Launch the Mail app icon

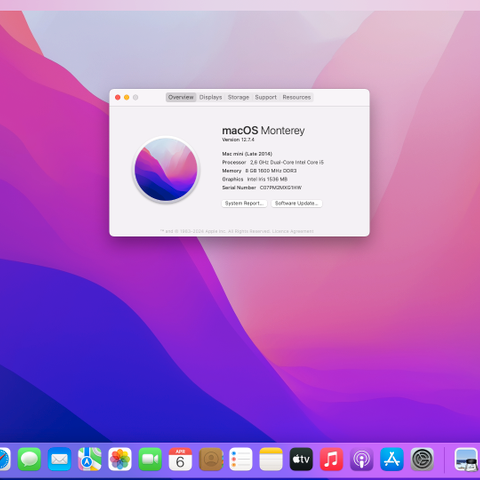pos(59,459)
